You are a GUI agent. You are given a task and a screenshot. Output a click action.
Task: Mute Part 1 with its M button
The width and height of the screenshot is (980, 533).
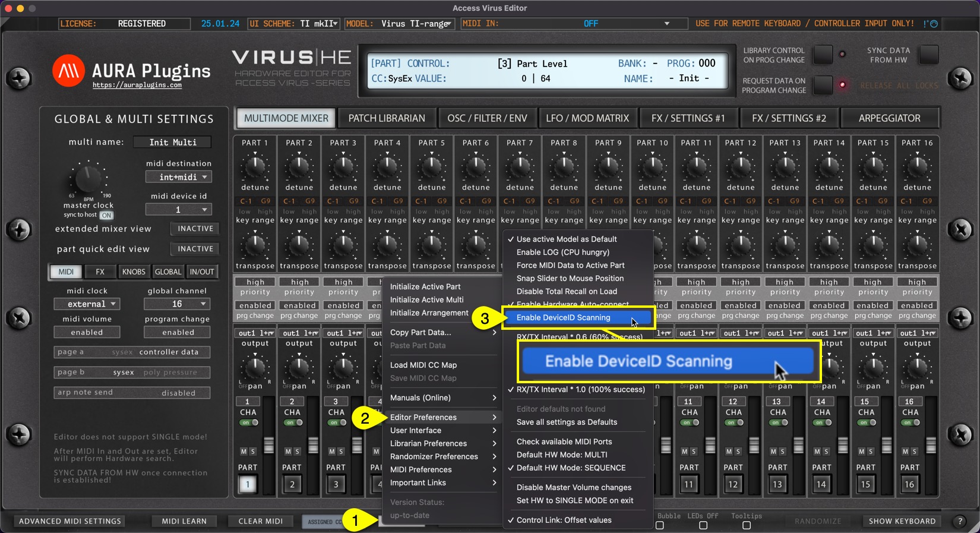point(244,452)
